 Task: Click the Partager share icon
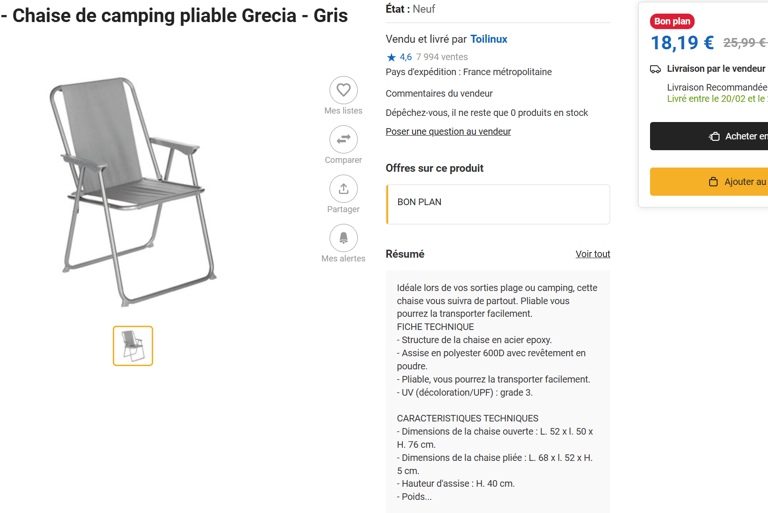(343, 188)
